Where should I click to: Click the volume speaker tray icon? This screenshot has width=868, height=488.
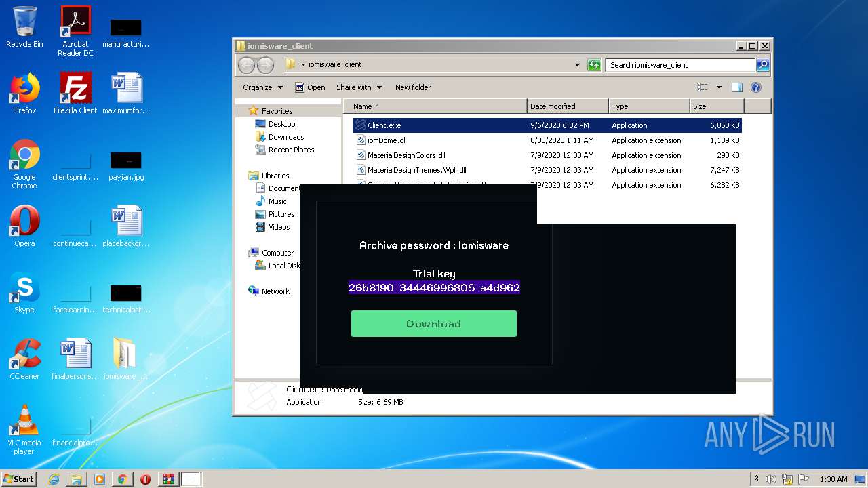[771, 479]
